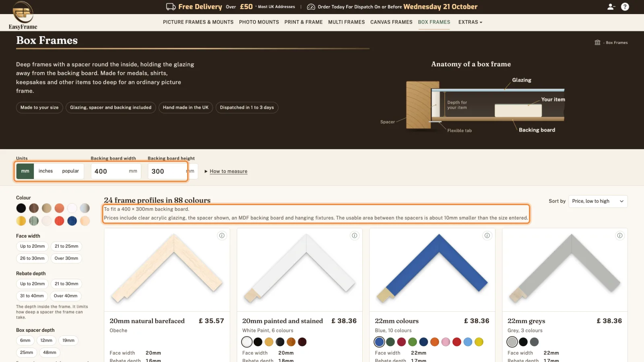The width and height of the screenshot is (644, 362).
Task: Click the Backing board height field
Action: tap(173, 171)
